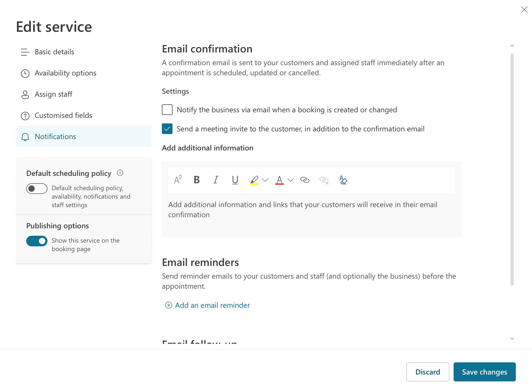Uncheck sending a meeting invite to the customer

click(167, 129)
